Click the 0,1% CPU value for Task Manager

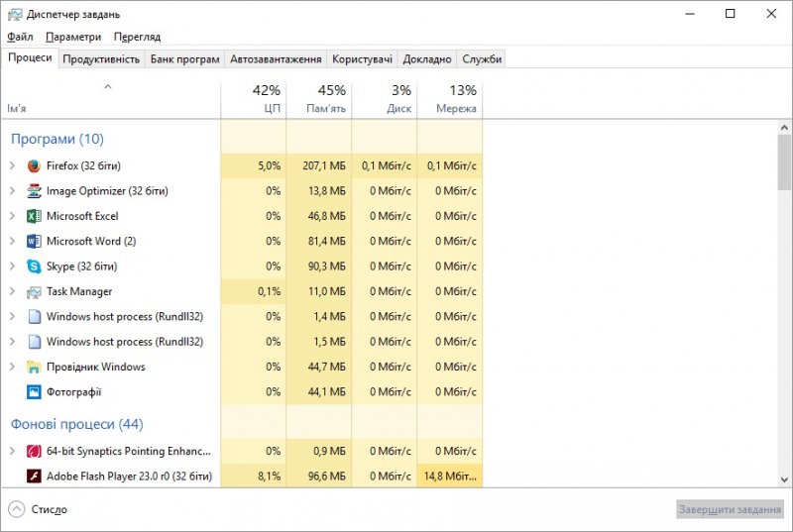(x=269, y=291)
